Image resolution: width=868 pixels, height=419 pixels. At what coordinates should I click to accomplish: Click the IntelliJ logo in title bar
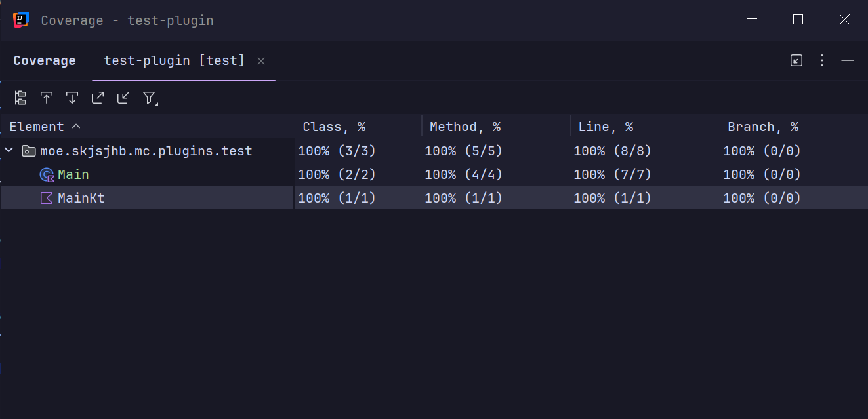coord(20,20)
